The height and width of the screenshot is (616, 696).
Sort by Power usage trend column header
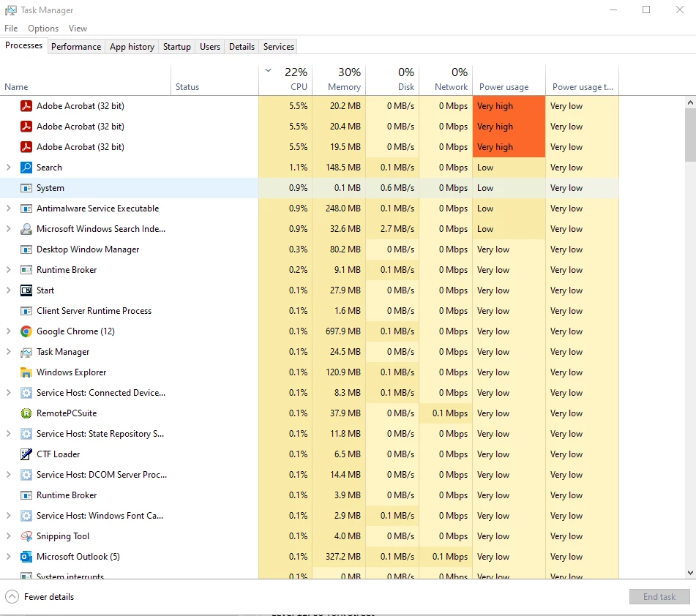click(x=583, y=80)
